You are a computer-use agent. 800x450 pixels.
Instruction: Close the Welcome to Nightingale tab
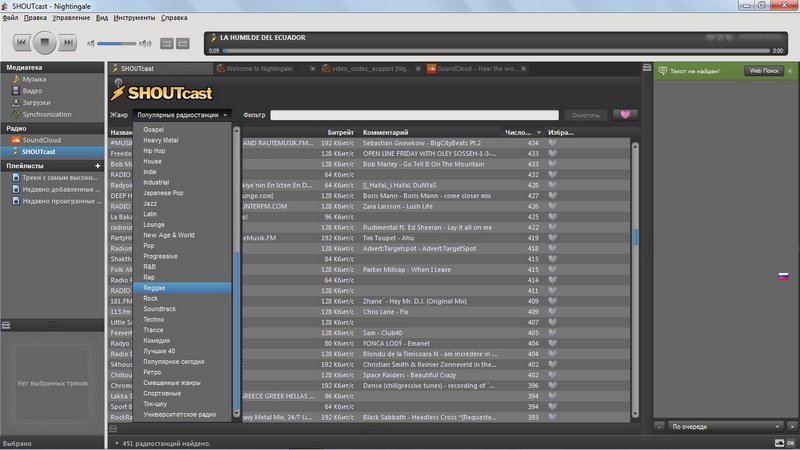pyautogui.click(x=313, y=68)
